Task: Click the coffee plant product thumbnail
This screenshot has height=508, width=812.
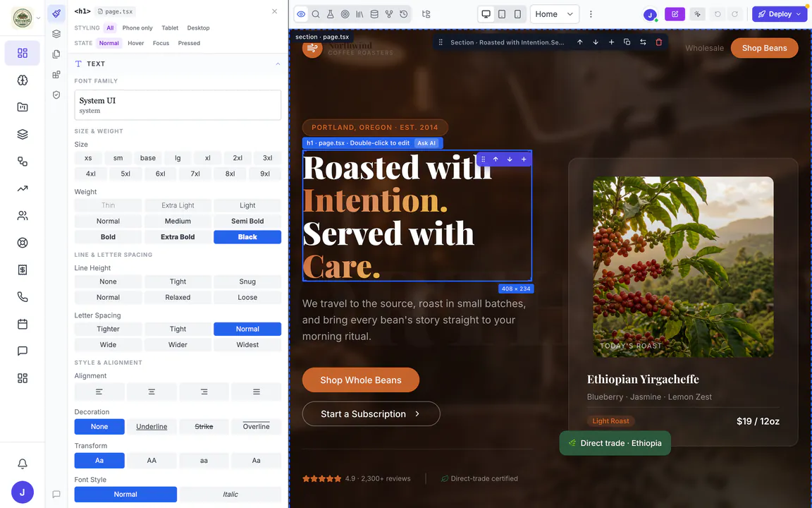Action: click(683, 267)
